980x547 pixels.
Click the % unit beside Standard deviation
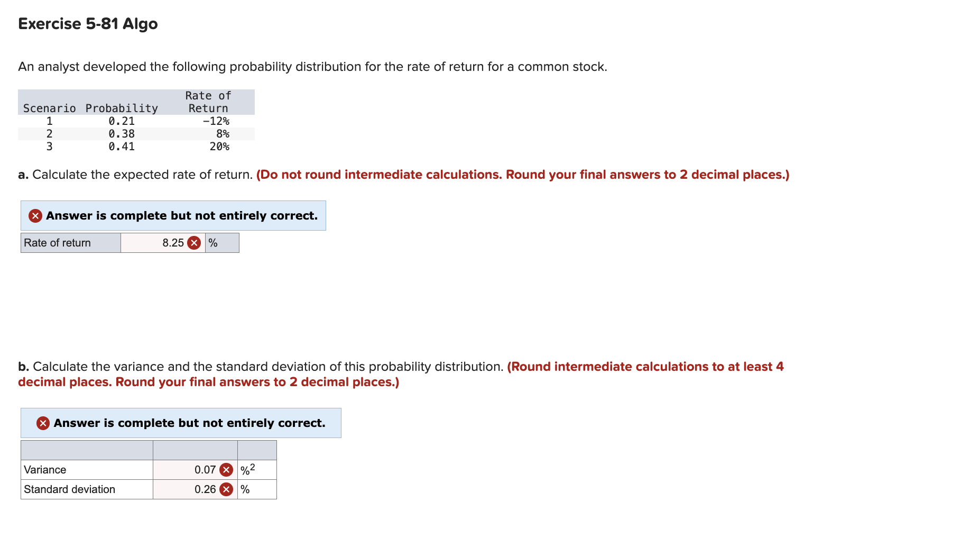point(244,489)
